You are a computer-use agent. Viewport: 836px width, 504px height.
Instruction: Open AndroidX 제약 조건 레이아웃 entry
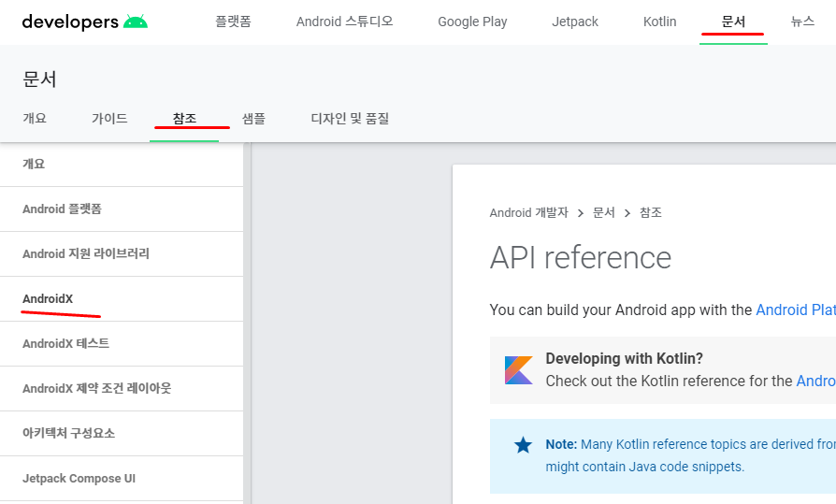[x=122, y=388]
